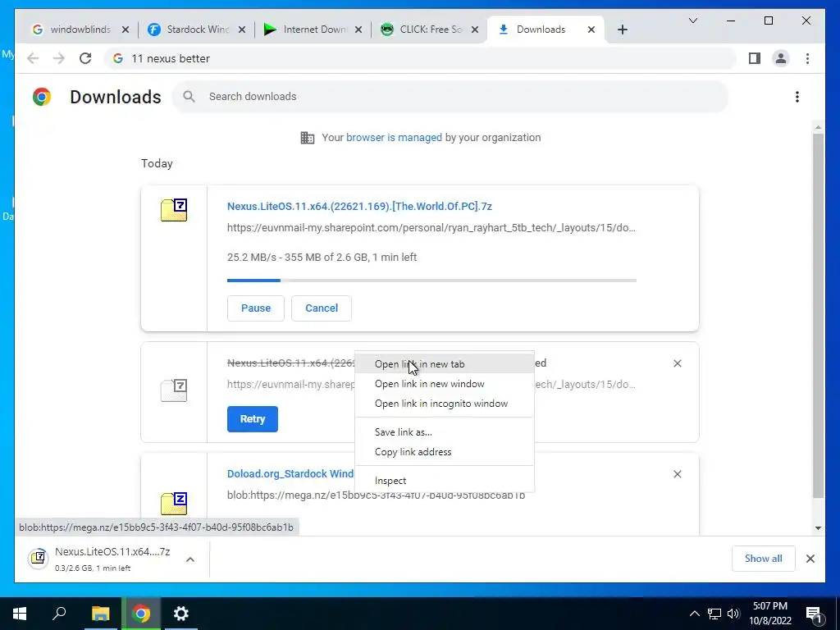The width and height of the screenshot is (840, 630).
Task: Open the Doload.org_Stardock Wind file link
Action: [x=290, y=474]
